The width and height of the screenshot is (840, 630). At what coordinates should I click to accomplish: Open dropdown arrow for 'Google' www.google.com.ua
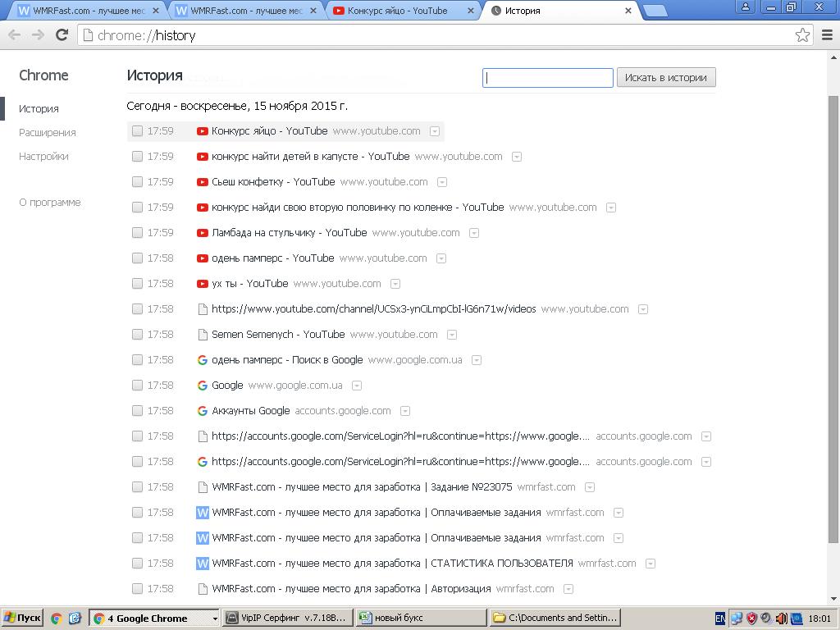point(357,386)
